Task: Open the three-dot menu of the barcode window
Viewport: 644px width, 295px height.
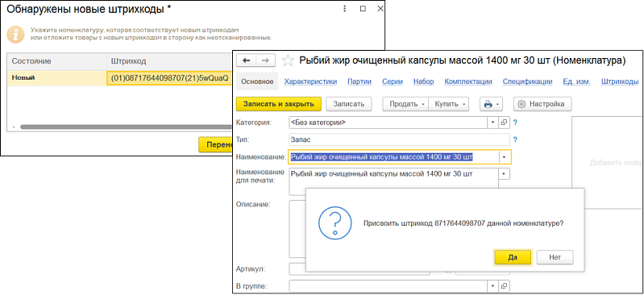Action: [x=345, y=9]
